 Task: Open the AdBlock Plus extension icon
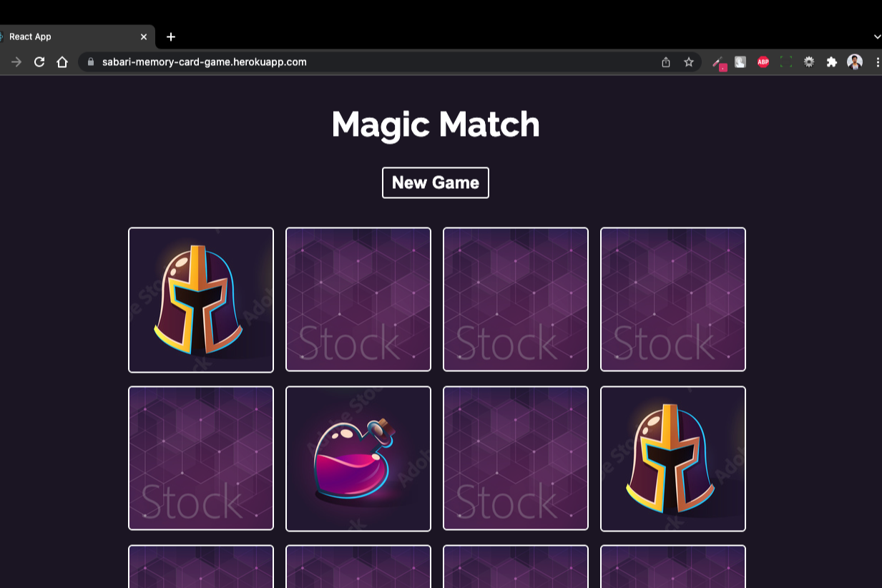[x=763, y=62]
